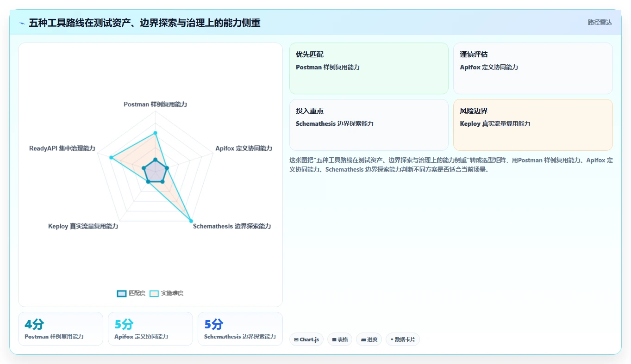
Task: Click the Keploy 真实流量复用能力 radar axis label
Action: tap(83, 226)
